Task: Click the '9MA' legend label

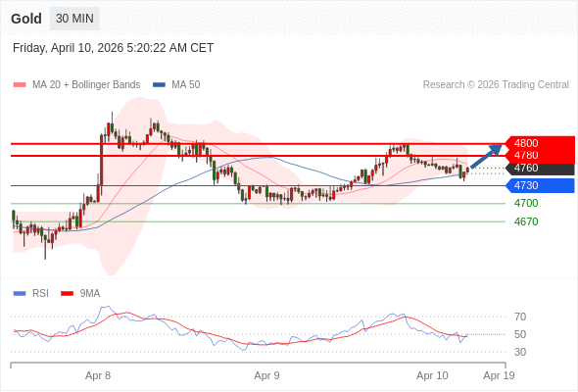Action: pos(90,294)
